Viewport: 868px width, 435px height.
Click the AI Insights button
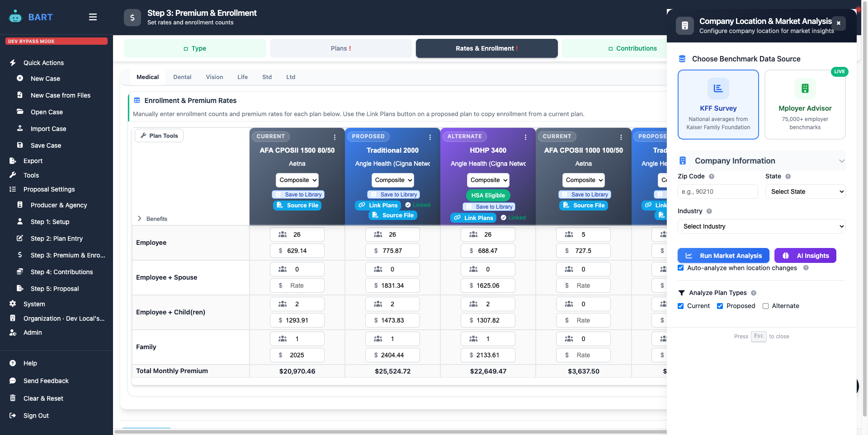(805, 255)
